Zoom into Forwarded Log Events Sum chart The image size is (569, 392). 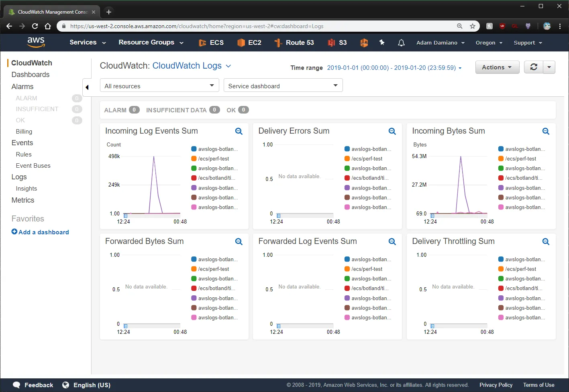tap(392, 242)
